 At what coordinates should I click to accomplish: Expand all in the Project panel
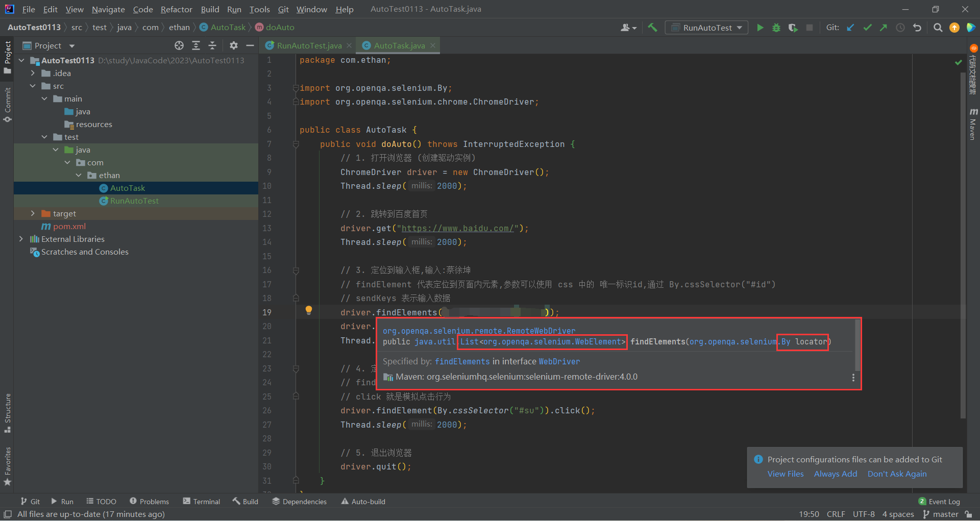tap(196, 45)
